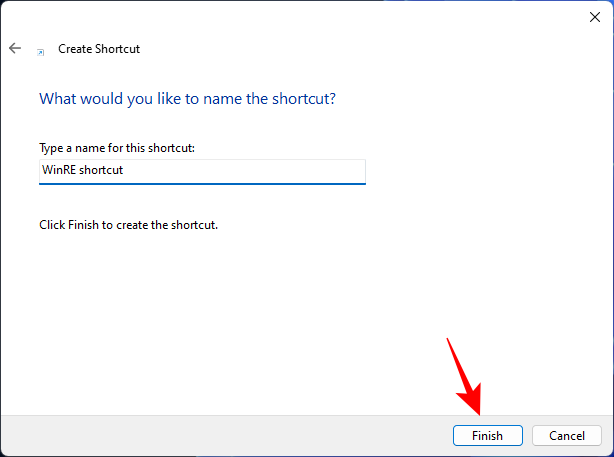Viewport: 614px width, 457px height.
Task: Click 'Type a name for this shortcut' label
Action: coord(117,148)
